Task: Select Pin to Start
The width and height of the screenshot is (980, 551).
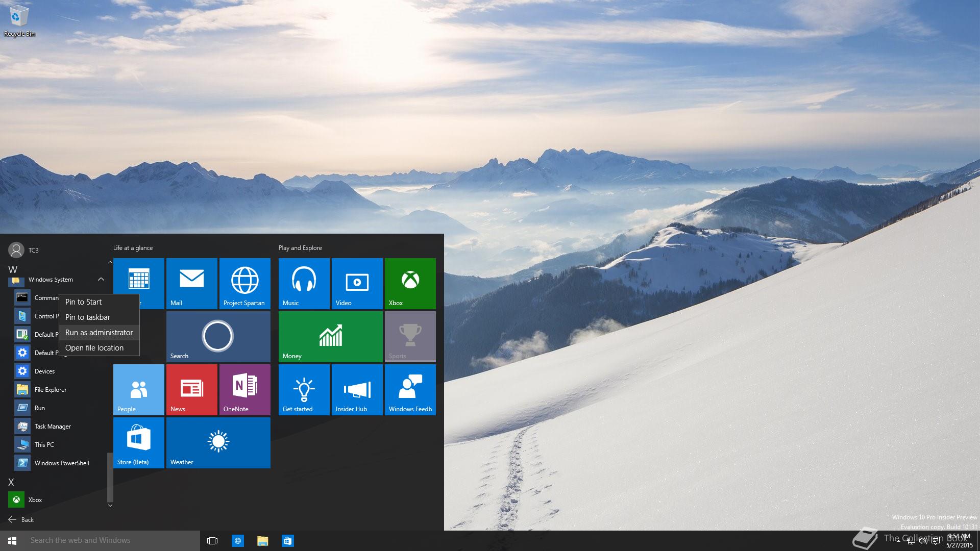Action: [x=100, y=302]
